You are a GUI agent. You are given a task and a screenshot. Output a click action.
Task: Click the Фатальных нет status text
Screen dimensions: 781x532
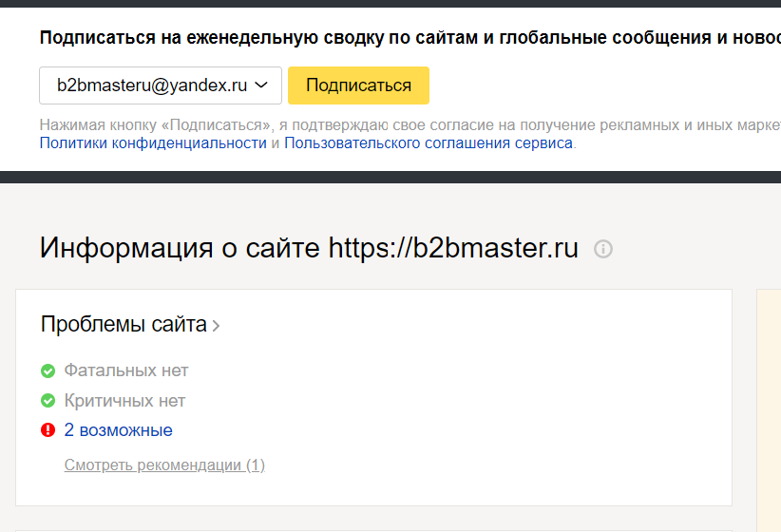126,370
